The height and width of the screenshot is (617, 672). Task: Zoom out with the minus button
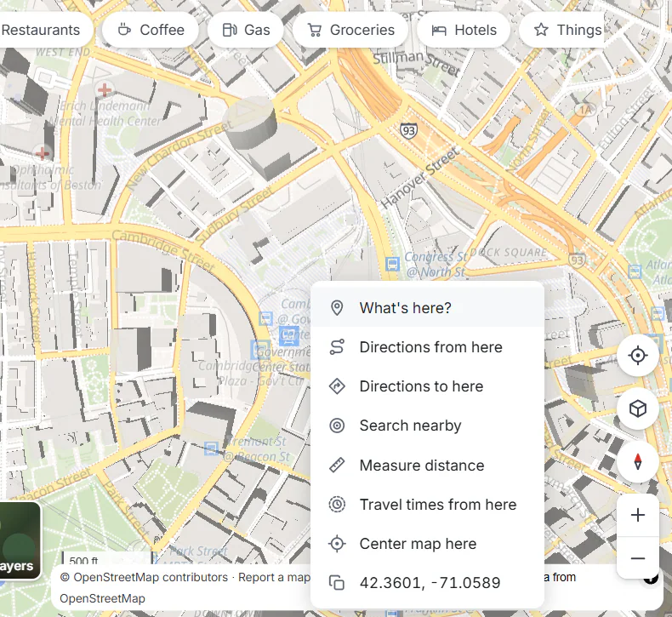click(638, 557)
